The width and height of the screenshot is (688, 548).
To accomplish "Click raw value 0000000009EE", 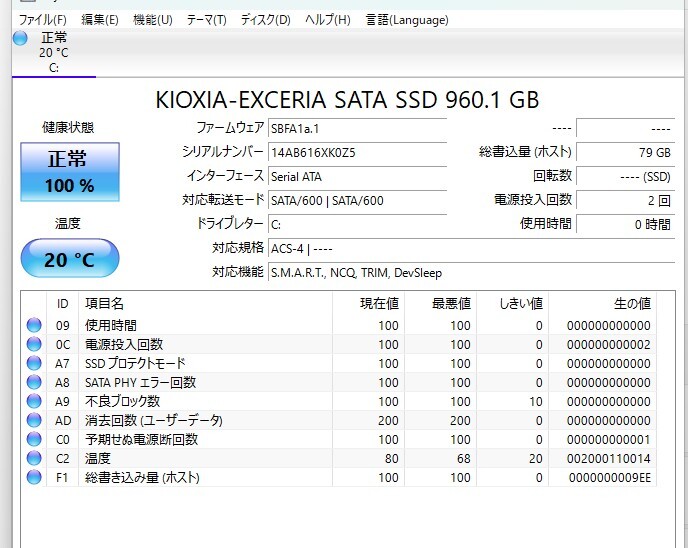I will [x=610, y=477].
